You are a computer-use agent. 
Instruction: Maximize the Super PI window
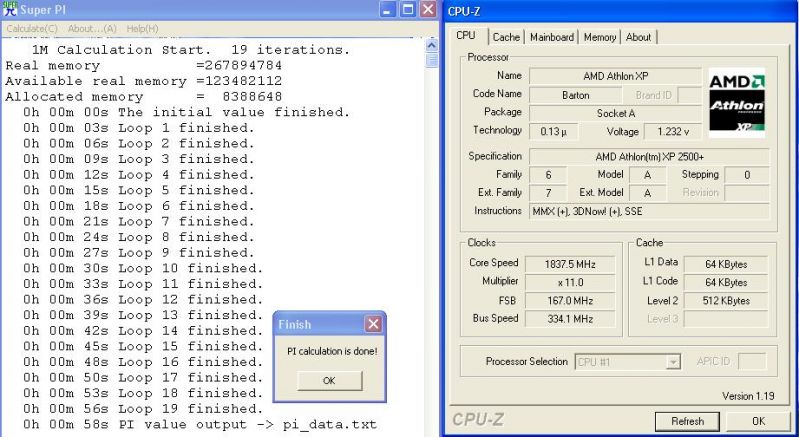(408, 9)
